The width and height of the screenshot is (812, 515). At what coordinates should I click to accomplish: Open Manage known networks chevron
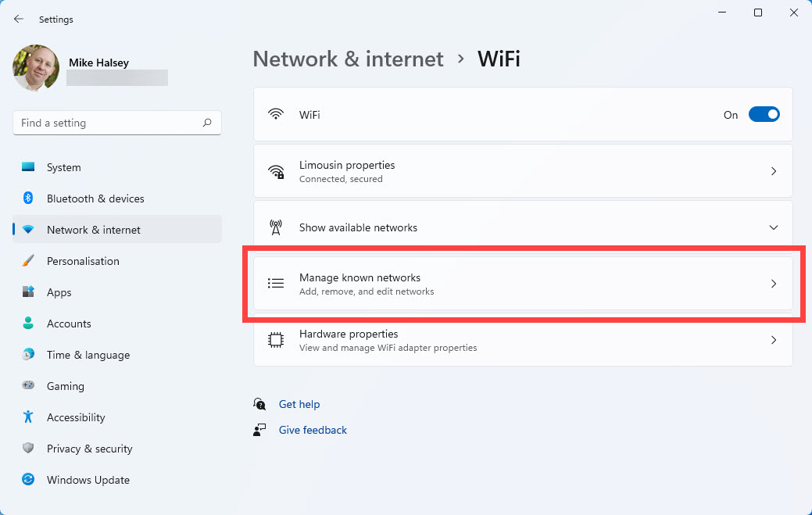773,284
